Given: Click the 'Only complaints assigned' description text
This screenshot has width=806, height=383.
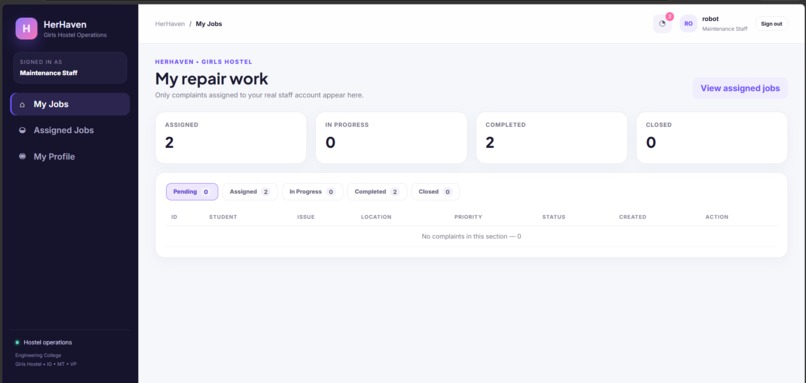Looking at the screenshot, I should click(x=259, y=95).
